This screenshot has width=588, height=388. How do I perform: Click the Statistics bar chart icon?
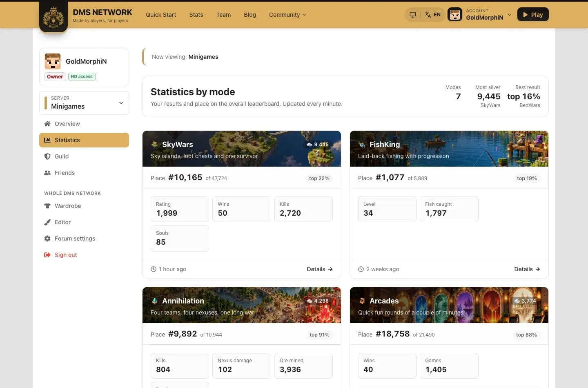pos(47,140)
